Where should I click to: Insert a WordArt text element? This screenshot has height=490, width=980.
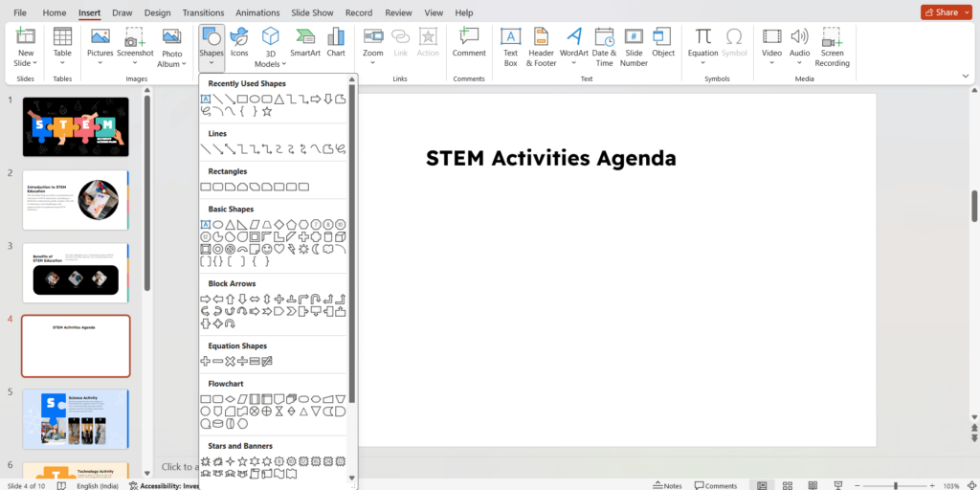(574, 43)
